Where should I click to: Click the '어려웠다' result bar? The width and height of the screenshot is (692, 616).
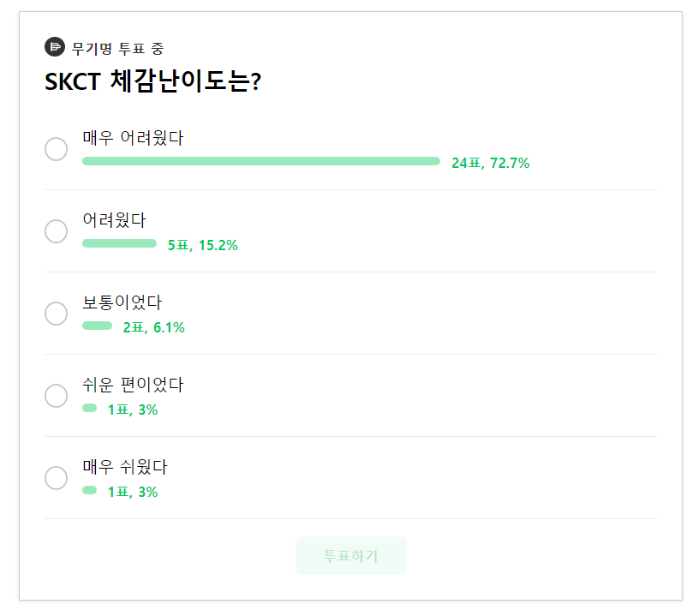pyautogui.click(x=119, y=243)
